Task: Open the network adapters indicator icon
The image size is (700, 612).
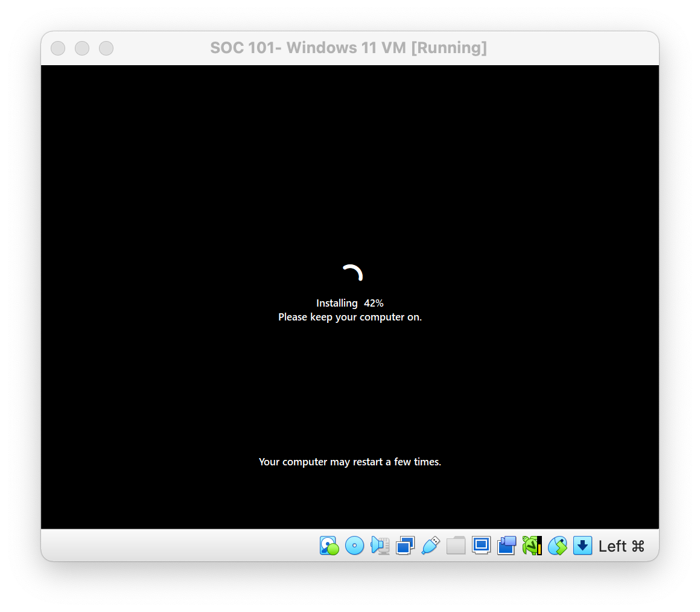Action: [x=406, y=546]
